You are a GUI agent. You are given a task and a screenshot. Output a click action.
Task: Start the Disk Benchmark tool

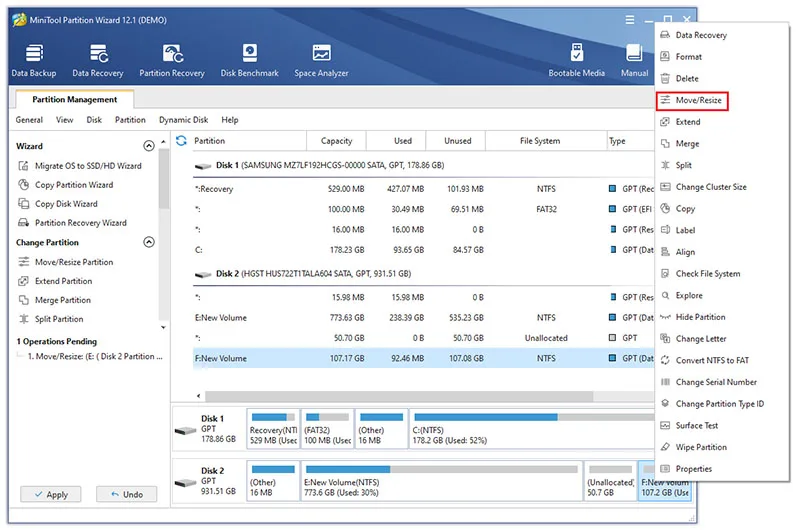(x=249, y=61)
